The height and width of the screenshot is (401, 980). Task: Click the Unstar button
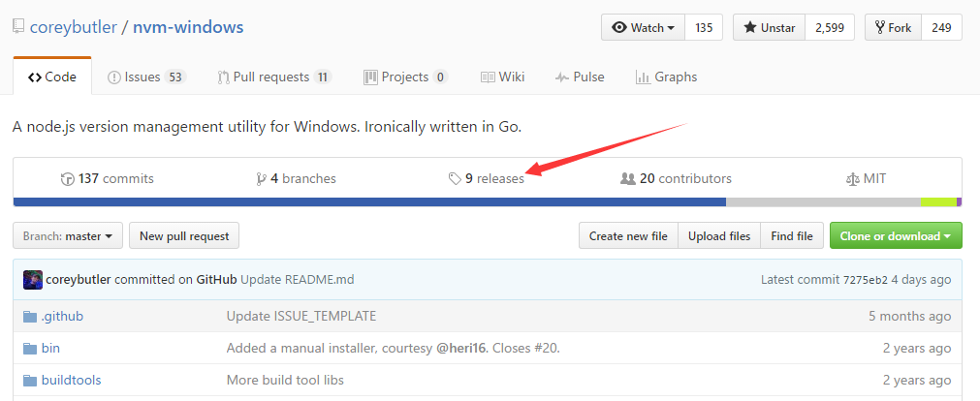770,27
